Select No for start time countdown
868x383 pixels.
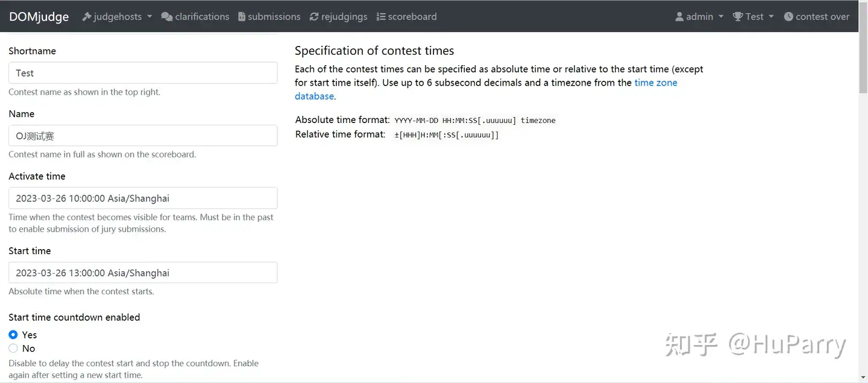point(13,349)
